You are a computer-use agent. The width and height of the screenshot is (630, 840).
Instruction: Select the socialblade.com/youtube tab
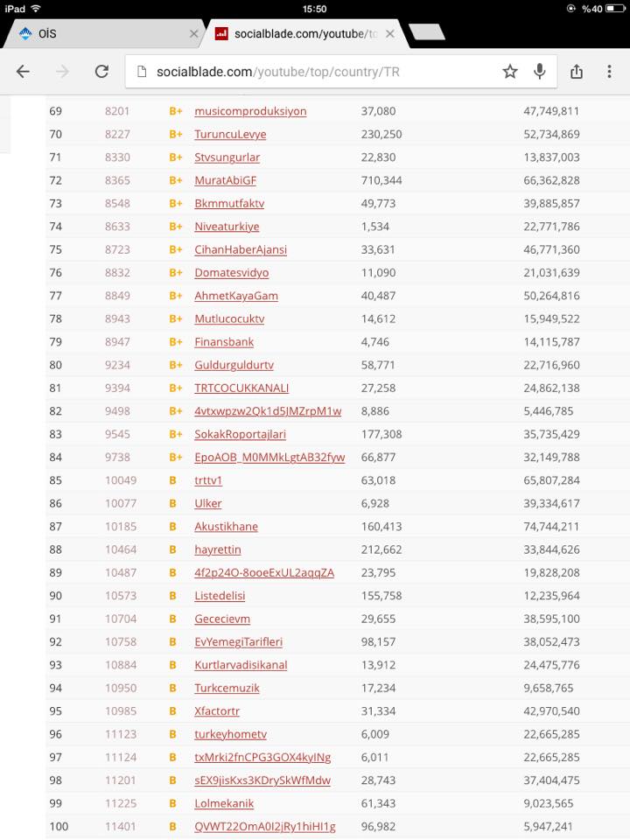click(x=306, y=34)
